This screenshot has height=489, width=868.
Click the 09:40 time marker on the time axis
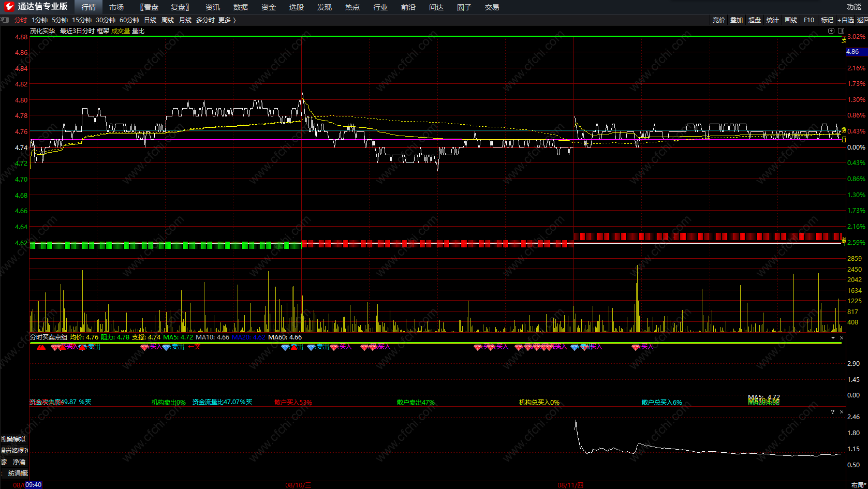[34, 485]
